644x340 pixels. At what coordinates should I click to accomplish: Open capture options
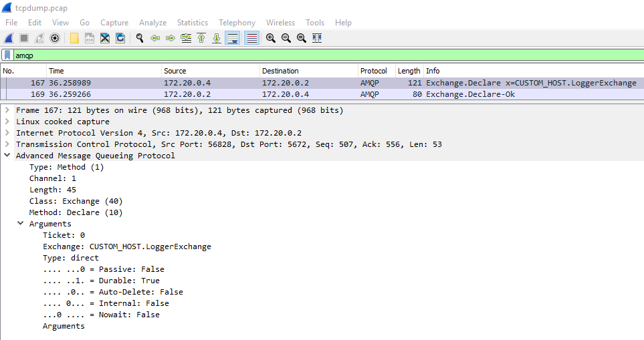click(55, 38)
